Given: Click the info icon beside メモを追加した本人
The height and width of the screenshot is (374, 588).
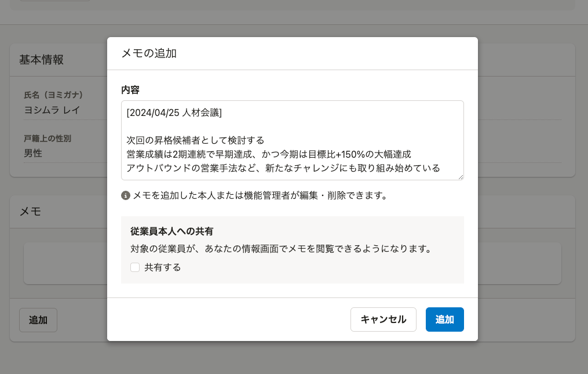Looking at the screenshot, I should 126,195.
